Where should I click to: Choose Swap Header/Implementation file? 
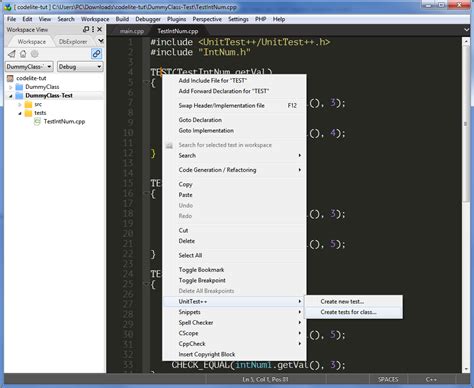(234, 106)
